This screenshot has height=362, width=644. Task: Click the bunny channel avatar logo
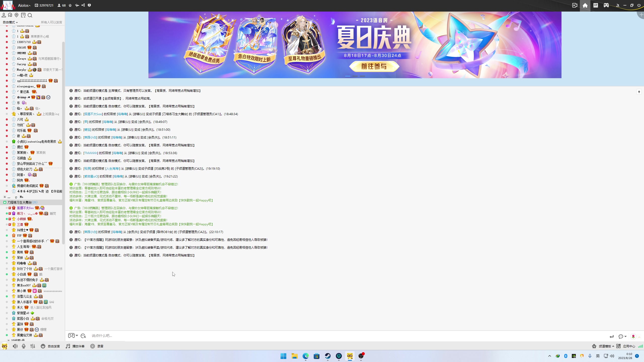8,5
